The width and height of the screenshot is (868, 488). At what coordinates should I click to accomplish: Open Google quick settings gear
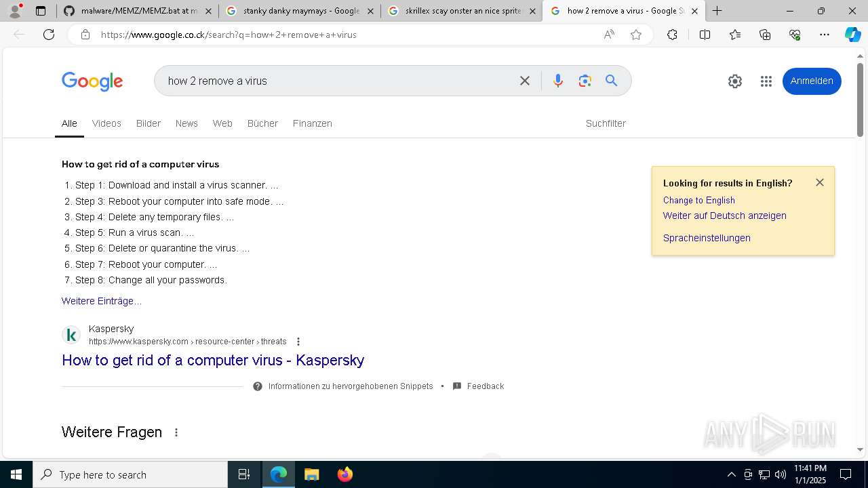click(735, 81)
